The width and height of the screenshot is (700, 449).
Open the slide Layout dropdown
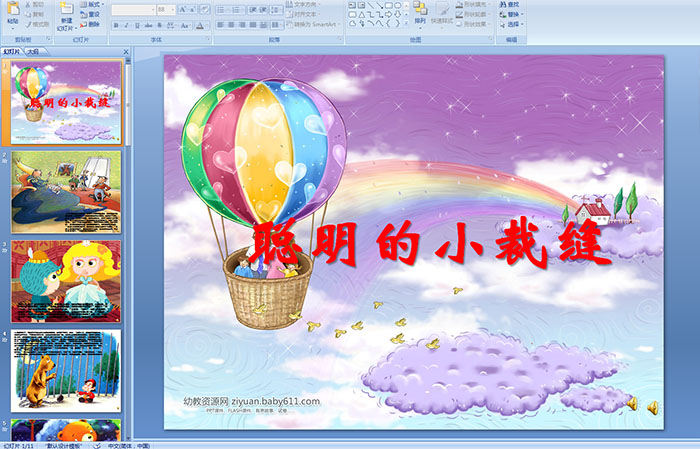[x=92, y=5]
